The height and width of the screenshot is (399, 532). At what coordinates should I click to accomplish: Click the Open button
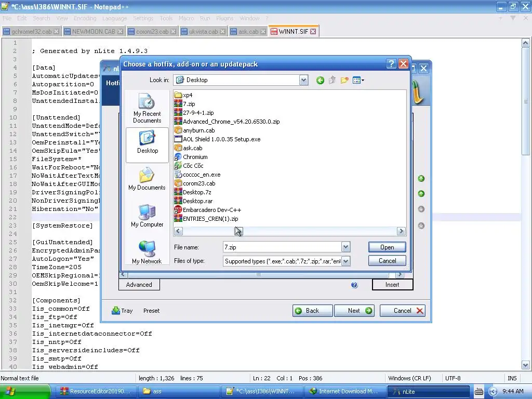coord(387,247)
